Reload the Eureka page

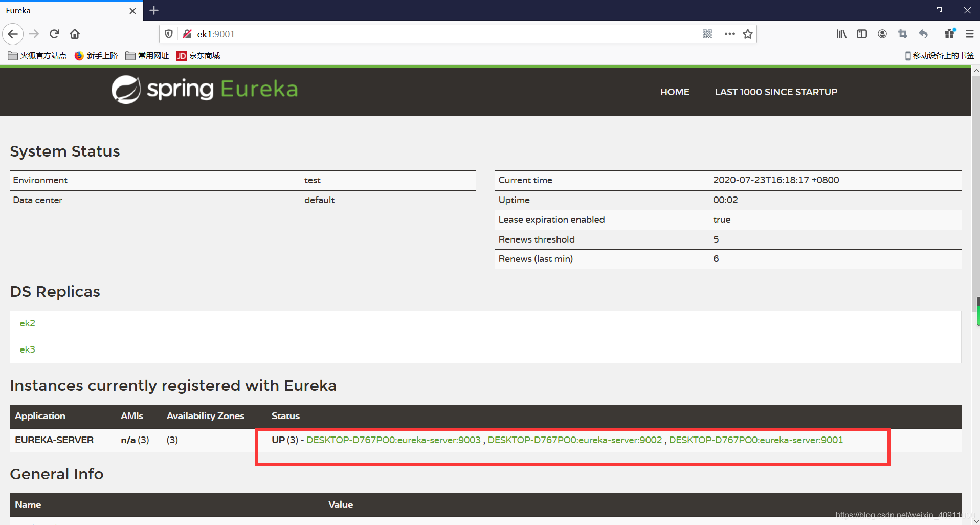click(54, 34)
